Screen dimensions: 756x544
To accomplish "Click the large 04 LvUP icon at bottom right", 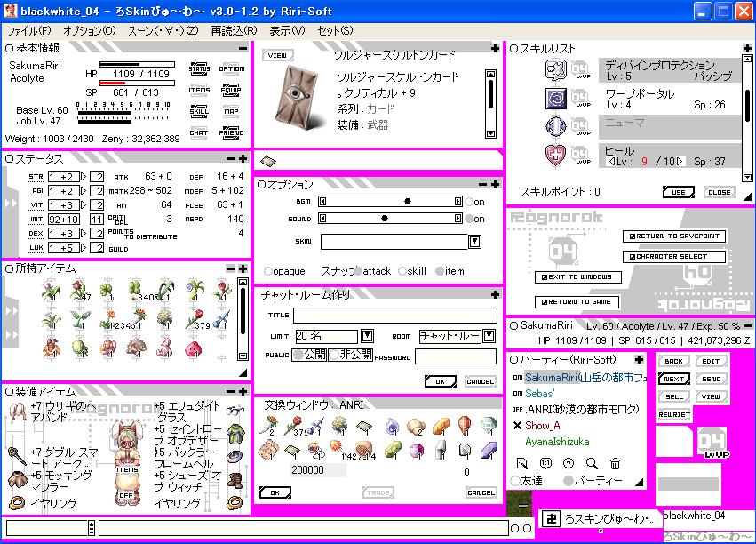I will click(x=712, y=443).
